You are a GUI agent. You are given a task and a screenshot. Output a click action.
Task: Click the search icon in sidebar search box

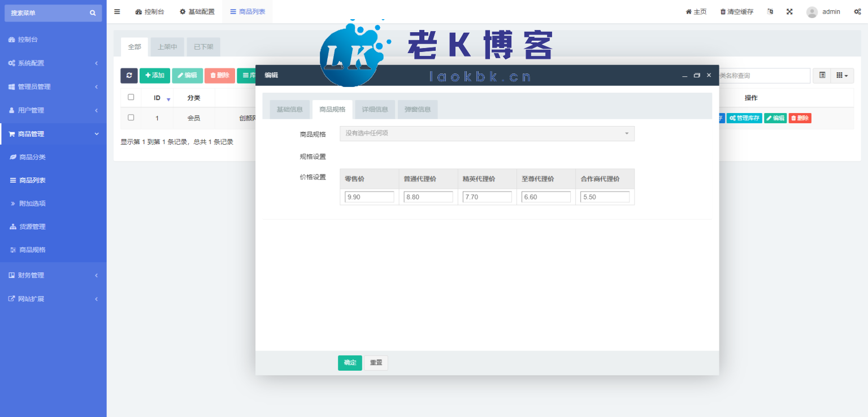coord(93,13)
